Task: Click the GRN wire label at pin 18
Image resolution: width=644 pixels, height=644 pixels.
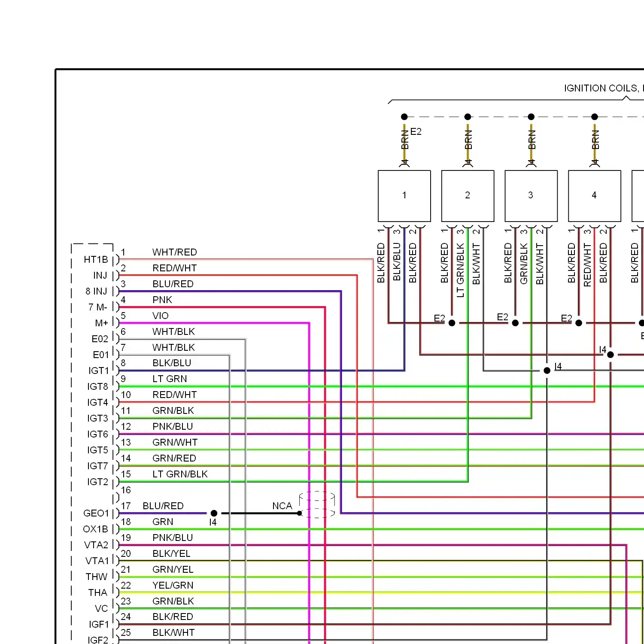Action: [x=163, y=522]
